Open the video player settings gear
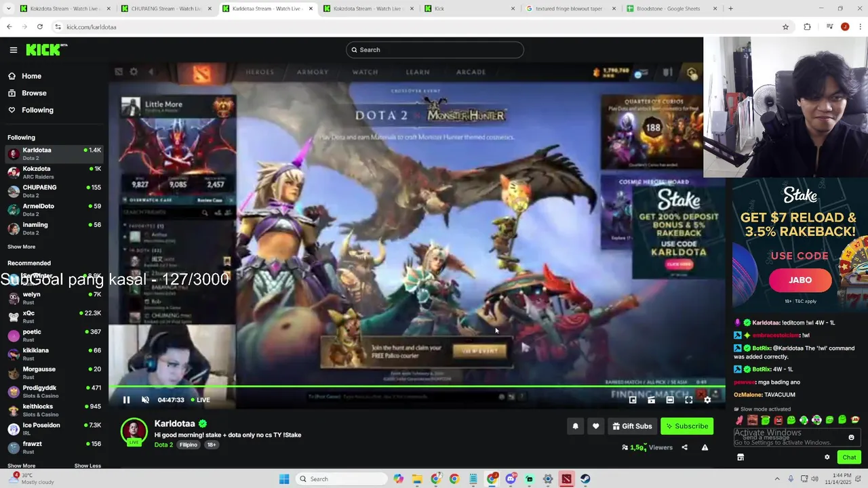Image resolution: width=868 pixels, height=488 pixels. pos(707,400)
